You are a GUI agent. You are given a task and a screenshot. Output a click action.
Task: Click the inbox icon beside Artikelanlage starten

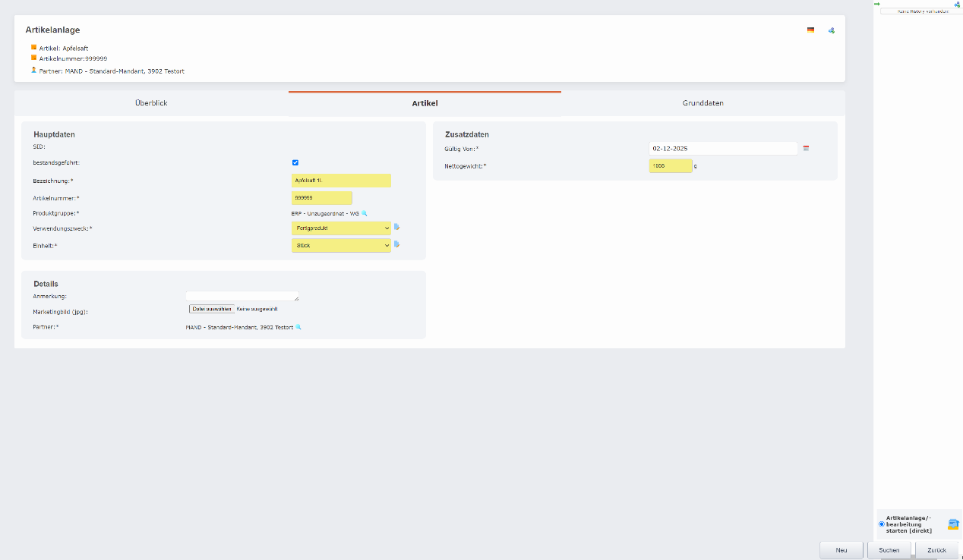tap(952, 524)
